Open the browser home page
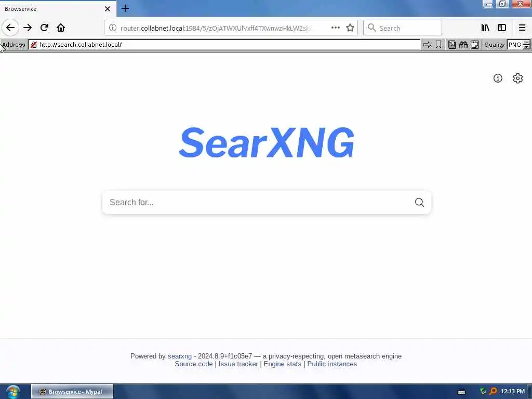532x399 pixels. click(61, 28)
